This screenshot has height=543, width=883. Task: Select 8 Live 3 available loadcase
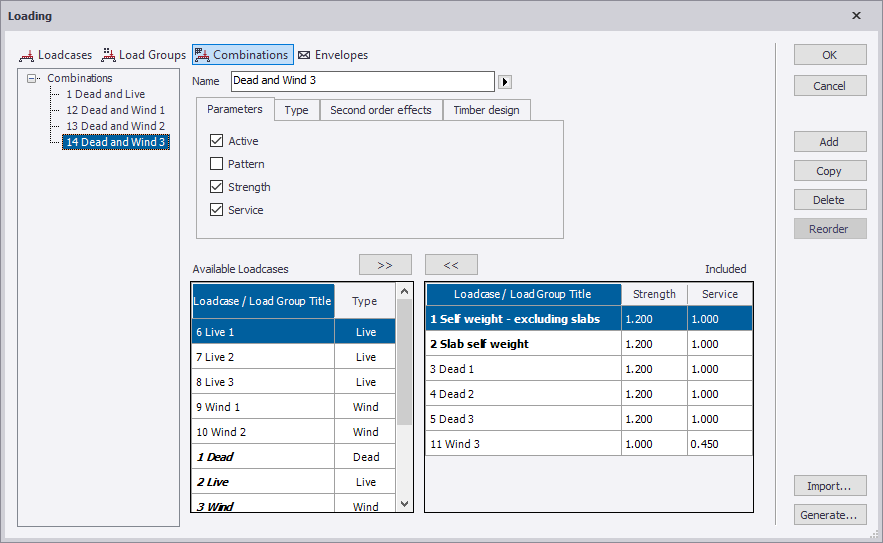pyautogui.click(x=293, y=382)
